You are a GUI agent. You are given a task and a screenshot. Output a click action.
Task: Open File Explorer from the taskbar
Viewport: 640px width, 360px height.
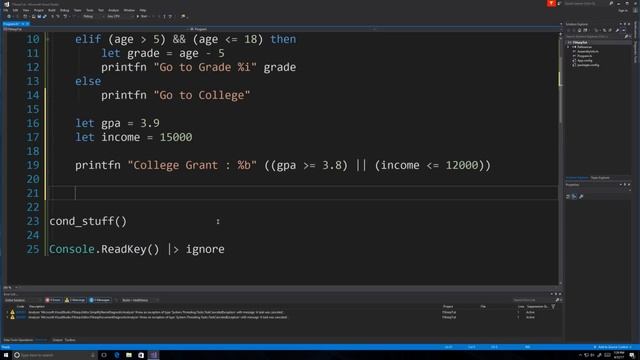click(129, 355)
